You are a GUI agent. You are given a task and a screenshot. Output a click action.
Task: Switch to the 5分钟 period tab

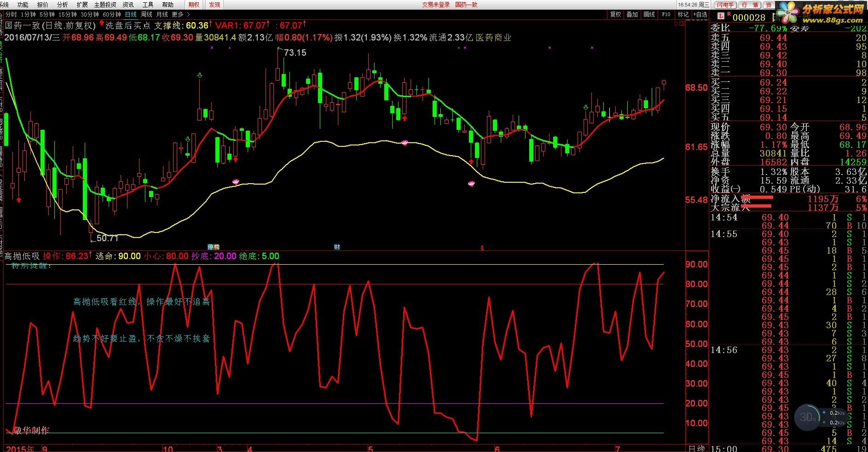pos(46,15)
